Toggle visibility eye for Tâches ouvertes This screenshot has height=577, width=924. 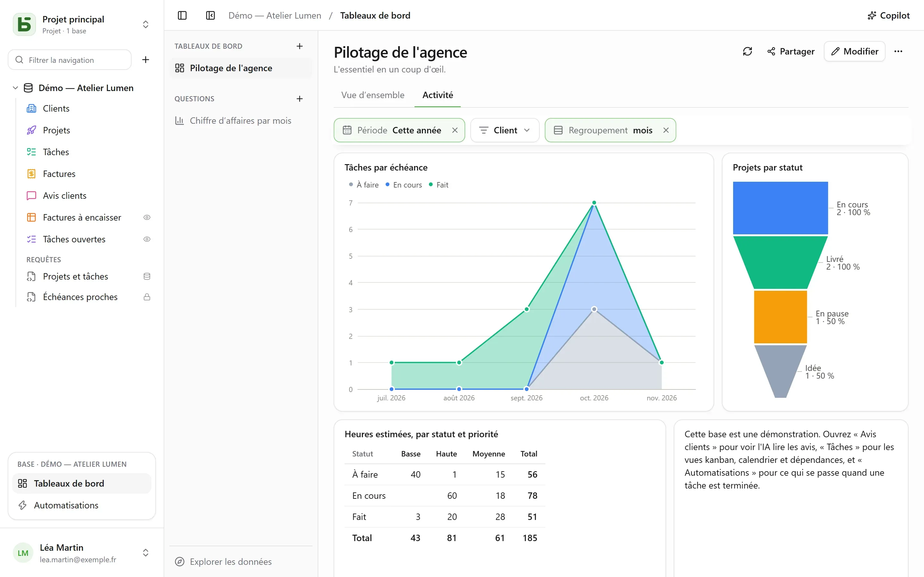click(x=147, y=239)
